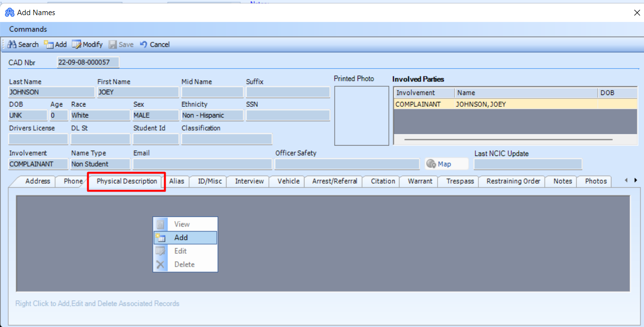Click the View icon in the context menu
Screen dimensions: 644x327
click(161, 224)
